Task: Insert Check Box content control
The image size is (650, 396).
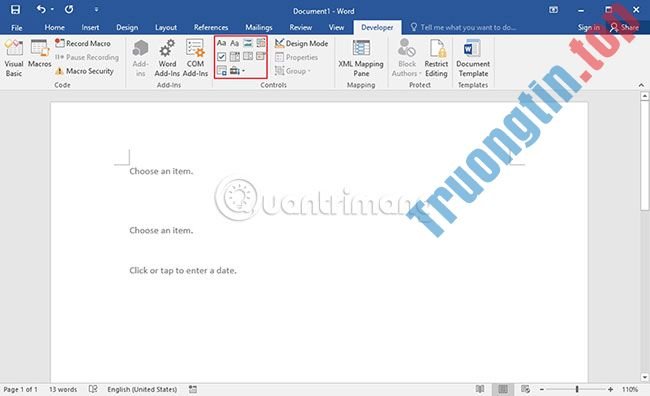Action: [x=221, y=57]
